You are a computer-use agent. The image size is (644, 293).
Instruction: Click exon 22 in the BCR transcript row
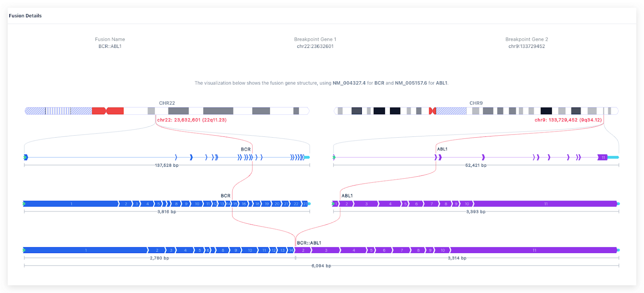[x=296, y=204]
